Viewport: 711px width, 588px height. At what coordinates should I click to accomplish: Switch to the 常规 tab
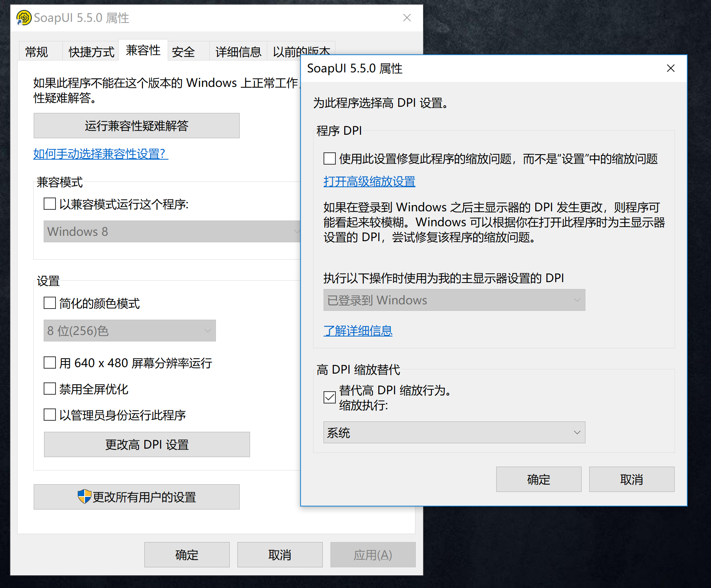pos(37,51)
